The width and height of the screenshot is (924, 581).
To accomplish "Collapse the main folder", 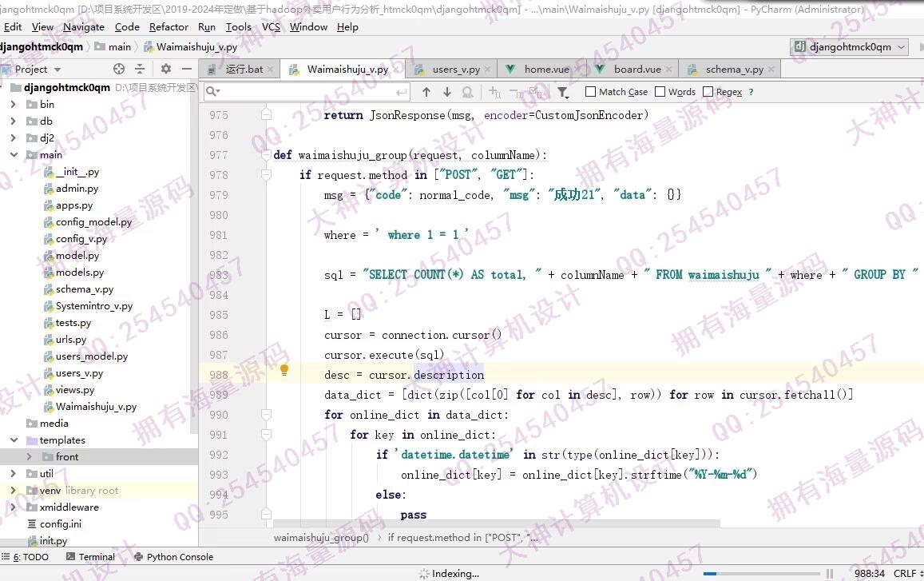I will point(14,154).
